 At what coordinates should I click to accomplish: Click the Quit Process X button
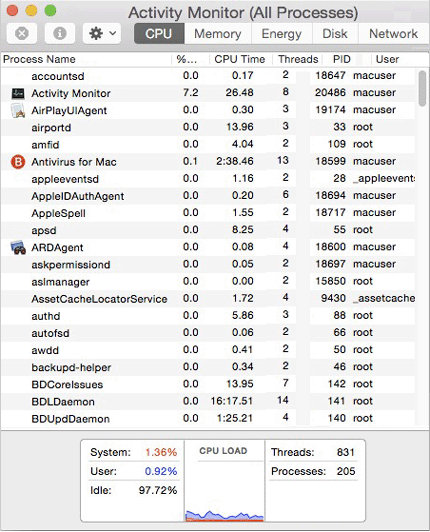click(x=22, y=34)
